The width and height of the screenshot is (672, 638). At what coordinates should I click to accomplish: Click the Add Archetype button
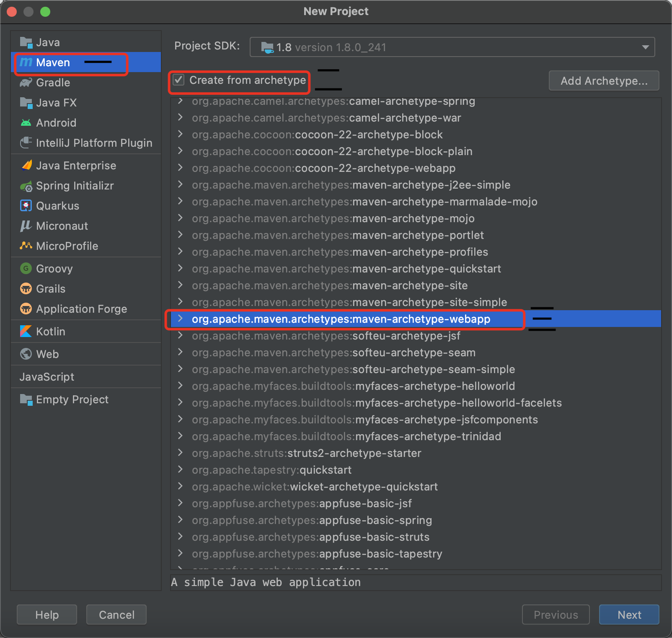pos(604,80)
